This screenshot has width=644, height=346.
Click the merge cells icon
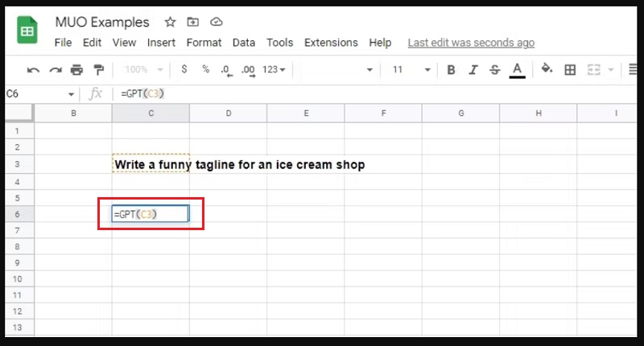point(594,70)
